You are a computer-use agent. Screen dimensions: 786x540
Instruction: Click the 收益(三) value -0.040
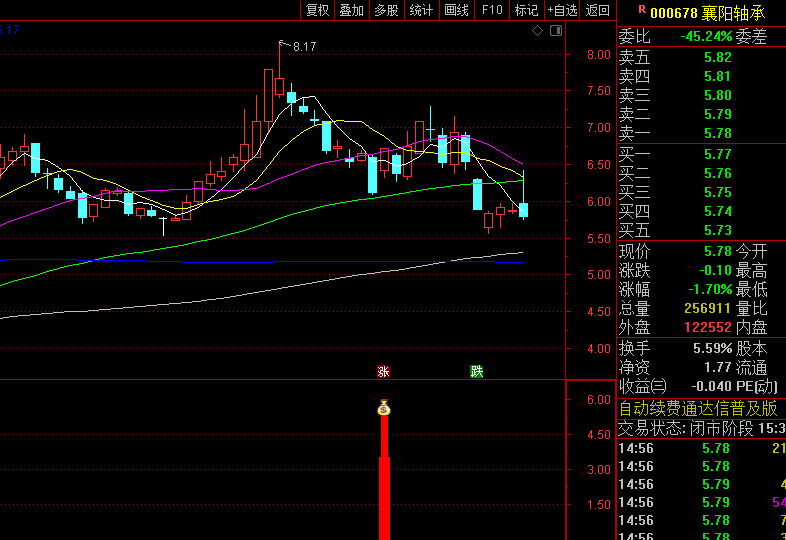(x=711, y=387)
